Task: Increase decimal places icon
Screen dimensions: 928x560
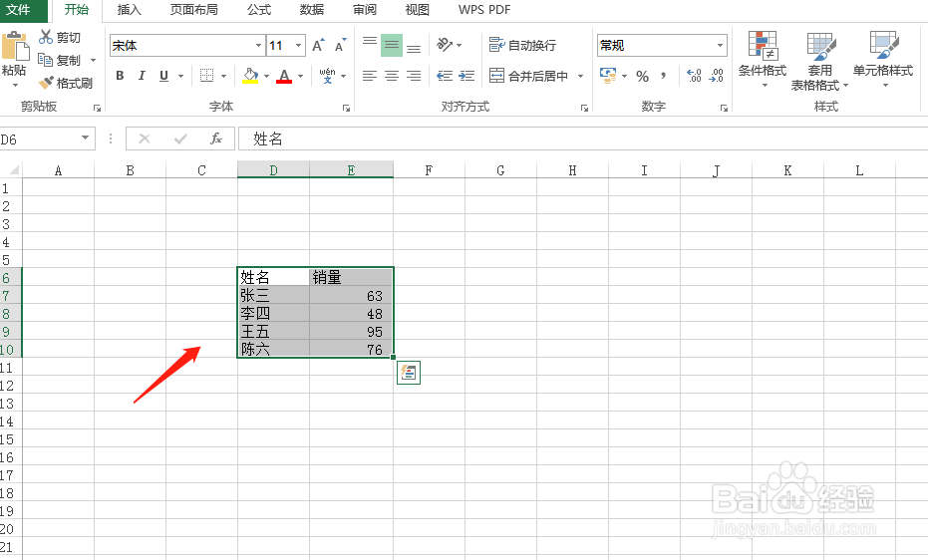Action: pos(694,76)
